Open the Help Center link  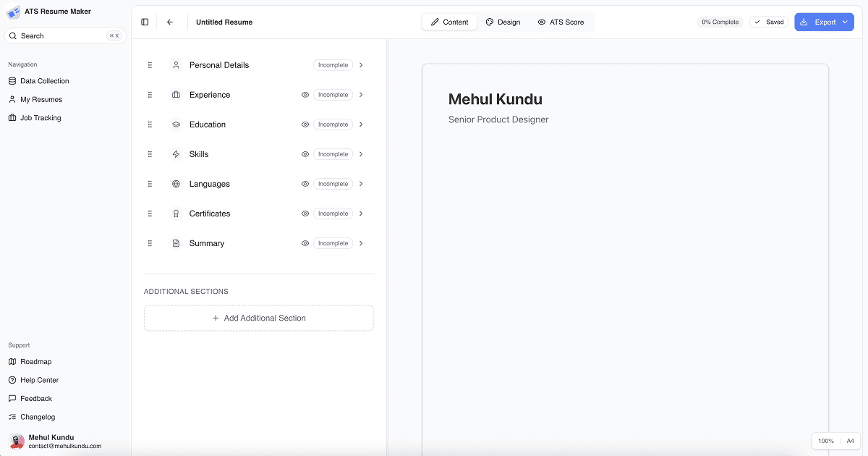39,380
